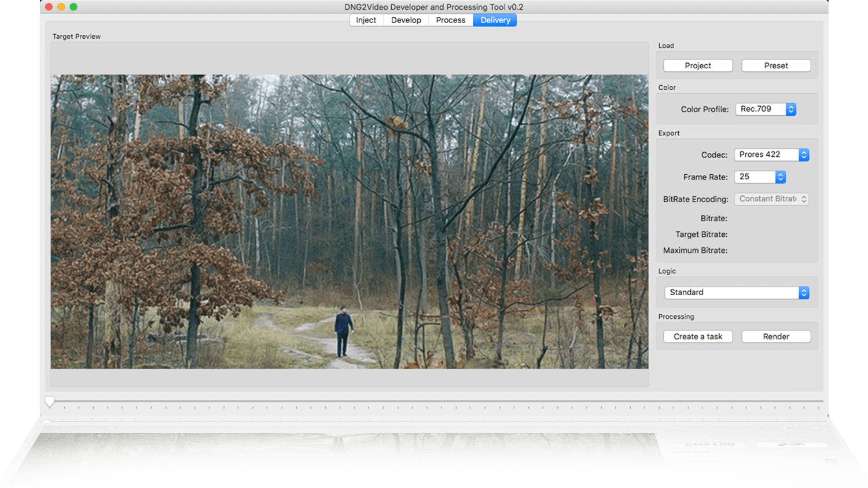Click the Create a task button
This screenshot has height=488, width=868.
click(x=697, y=337)
